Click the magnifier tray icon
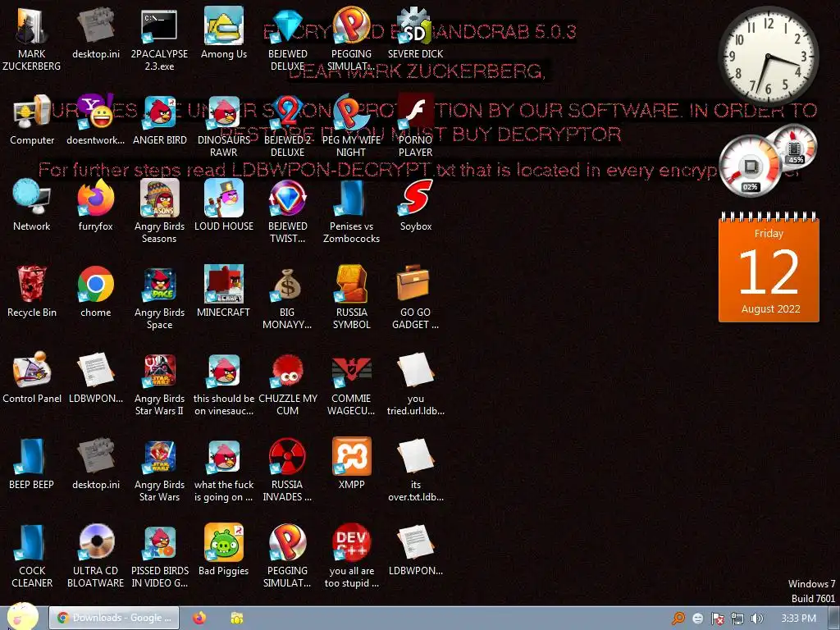The image size is (840, 630). (x=678, y=619)
